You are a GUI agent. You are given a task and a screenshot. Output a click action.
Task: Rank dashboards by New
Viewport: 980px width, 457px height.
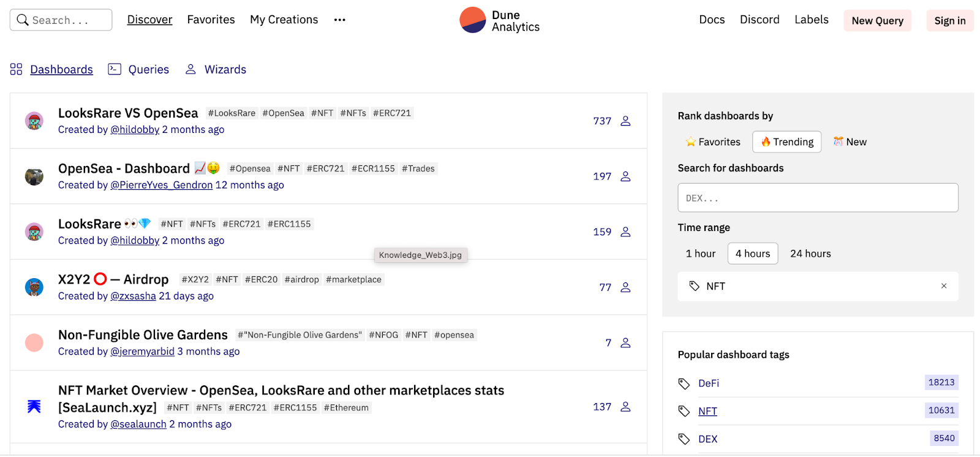[x=850, y=142]
